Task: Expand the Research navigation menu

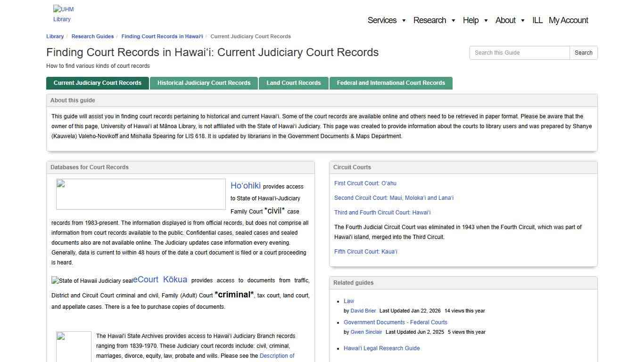Action: [429, 20]
